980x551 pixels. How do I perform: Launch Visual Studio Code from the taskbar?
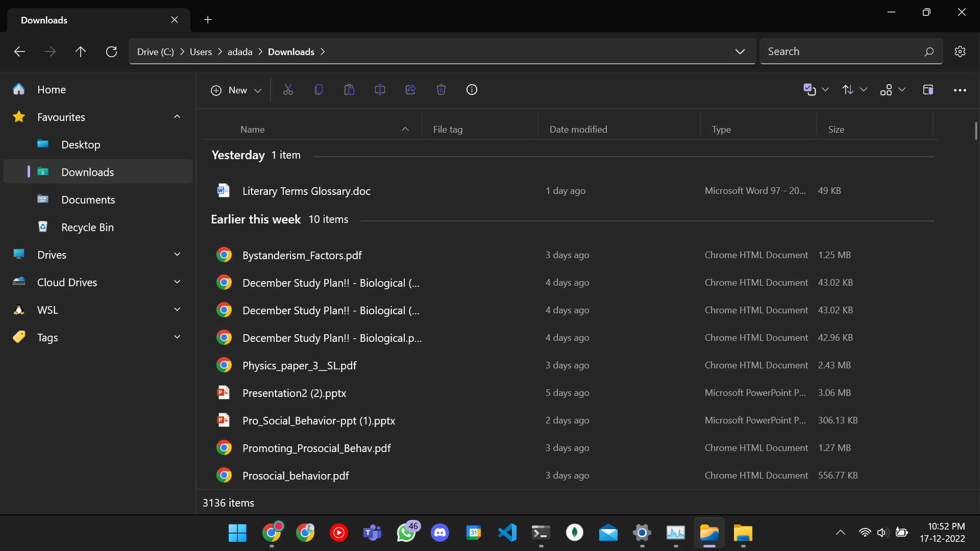tap(507, 533)
